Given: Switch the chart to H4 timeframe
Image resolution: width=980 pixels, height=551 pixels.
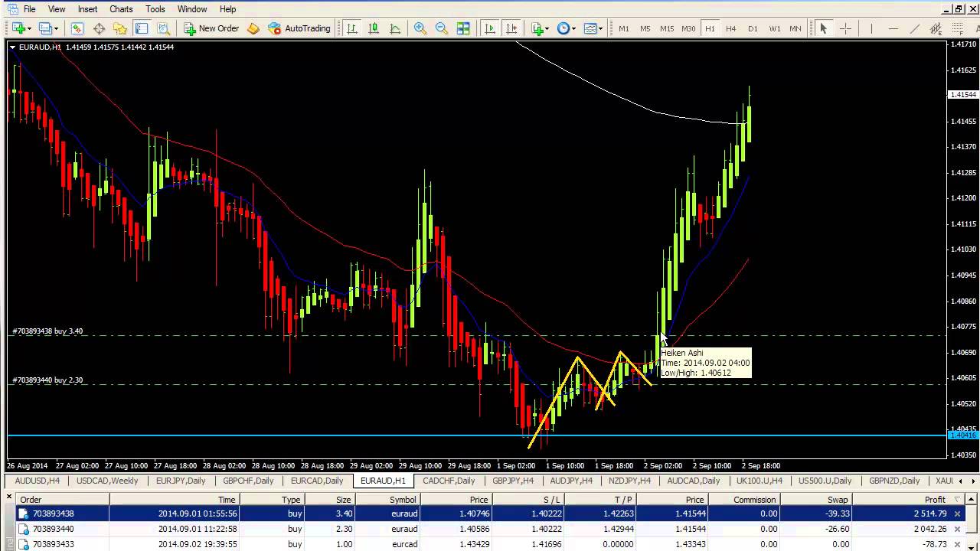Looking at the screenshot, I should pyautogui.click(x=731, y=28).
